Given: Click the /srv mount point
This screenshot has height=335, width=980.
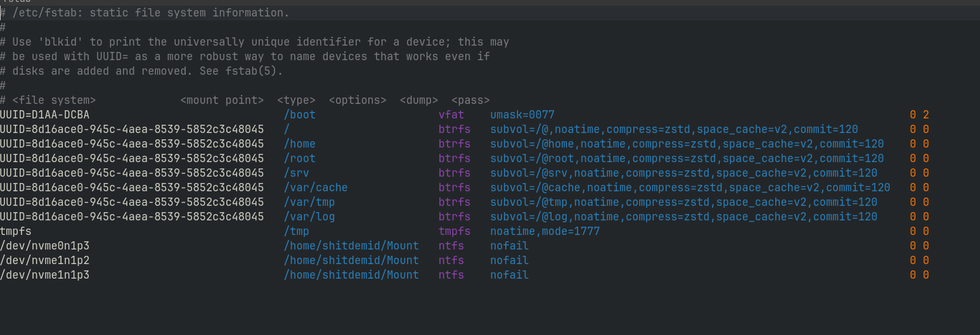Looking at the screenshot, I should [297, 173].
